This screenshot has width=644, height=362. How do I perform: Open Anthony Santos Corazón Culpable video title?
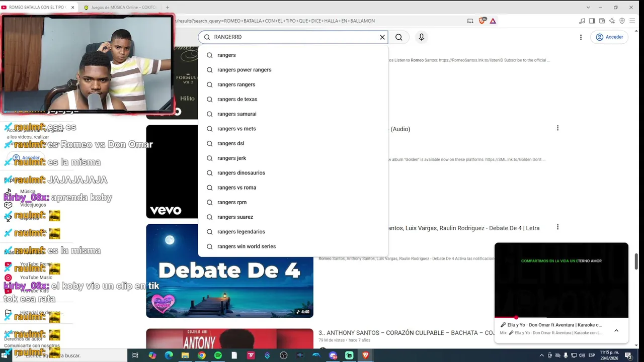pyautogui.click(x=406, y=333)
